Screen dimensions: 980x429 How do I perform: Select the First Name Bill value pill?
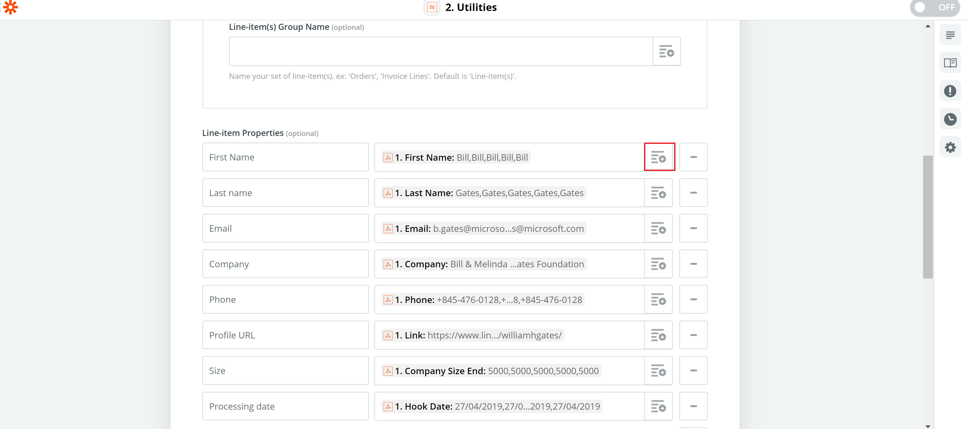click(456, 157)
